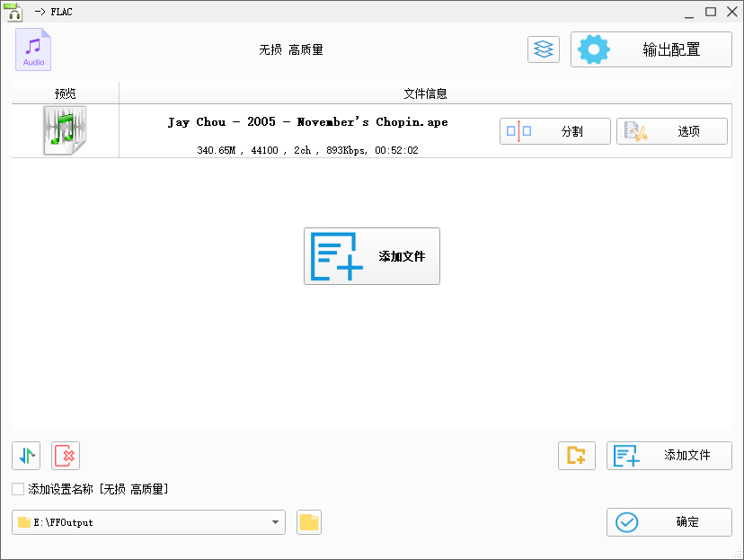Click the music note file thumbnail
The image size is (744, 560).
(63, 131)
